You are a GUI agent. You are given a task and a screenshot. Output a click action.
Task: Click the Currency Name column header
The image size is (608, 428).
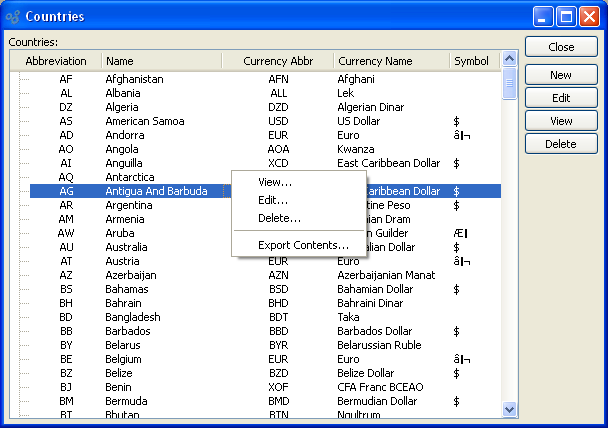(x=390, y=61)
